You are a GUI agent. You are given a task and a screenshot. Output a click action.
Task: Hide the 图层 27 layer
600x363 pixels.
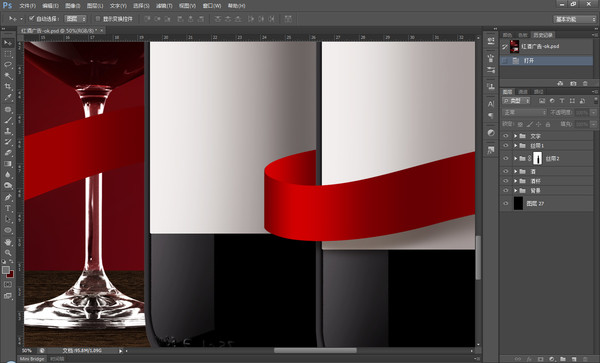tap(505, 203)
